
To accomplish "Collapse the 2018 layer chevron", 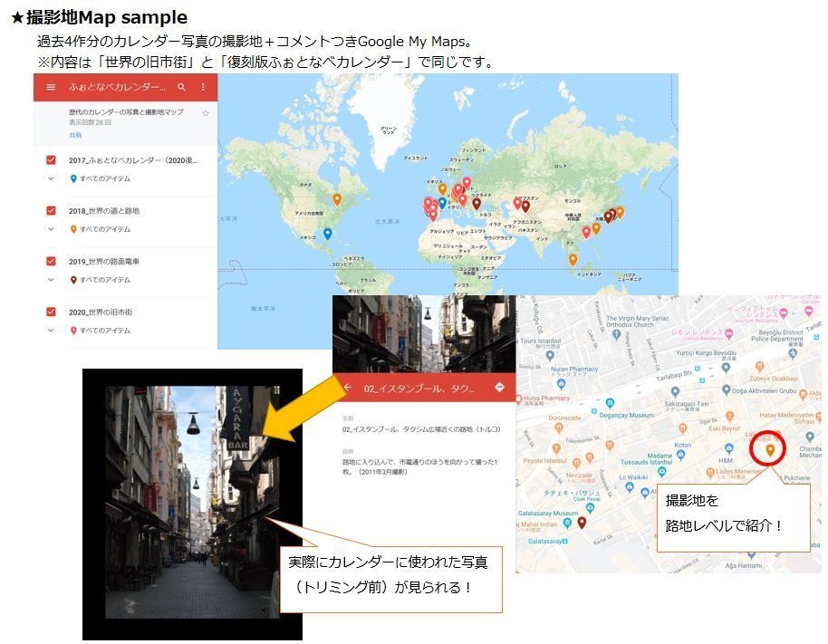I will click(51, 229).
